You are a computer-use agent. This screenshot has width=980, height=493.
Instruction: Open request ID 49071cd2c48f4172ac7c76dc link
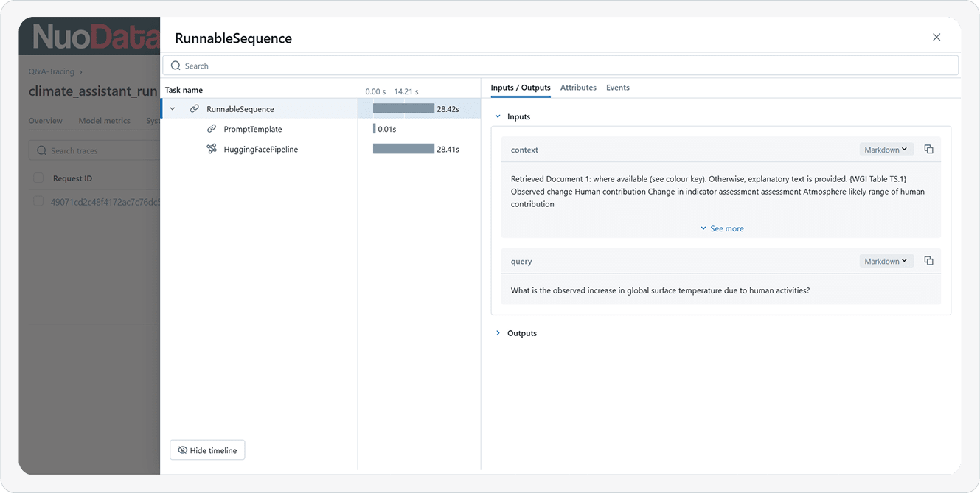(x=105, y=202)
